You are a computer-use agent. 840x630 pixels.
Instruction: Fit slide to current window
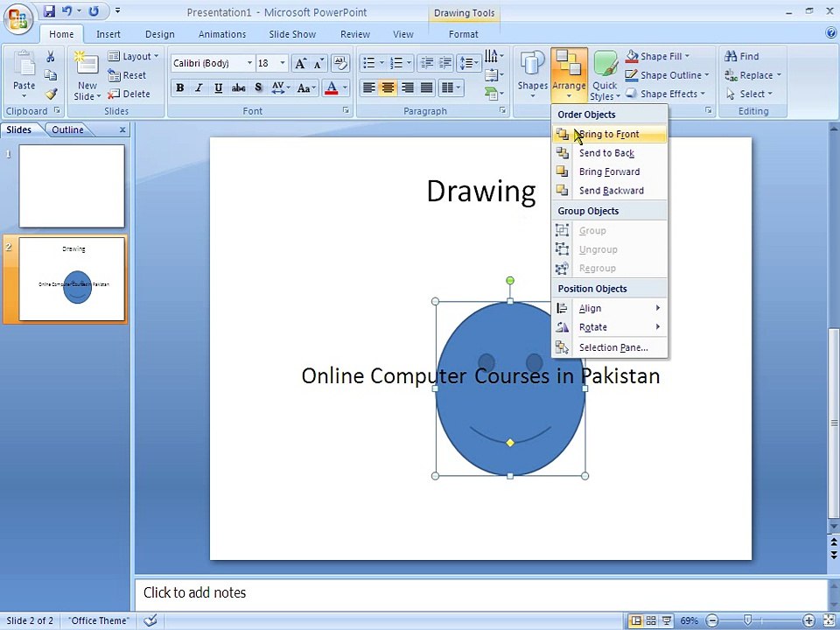pyautogui.click(x=829, y=620)
